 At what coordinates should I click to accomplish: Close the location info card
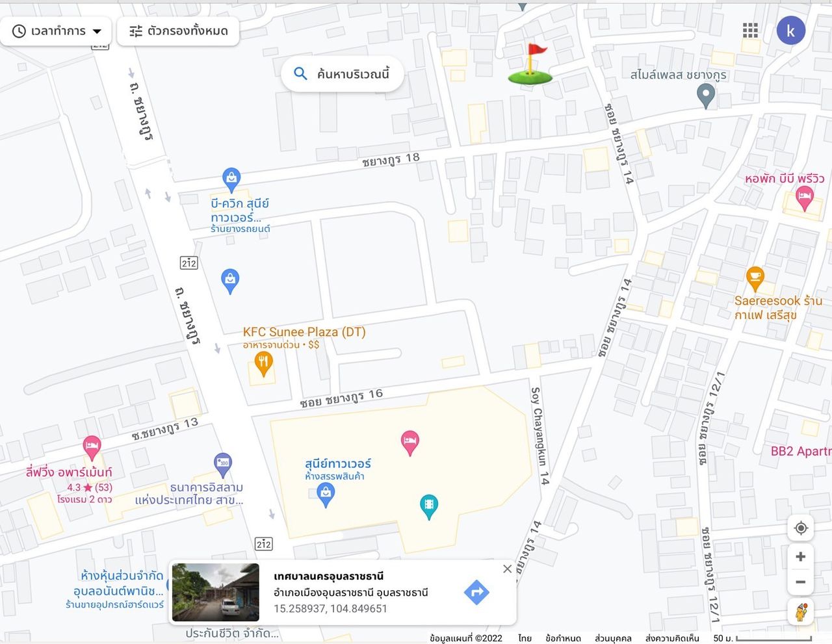coord(508,569)
